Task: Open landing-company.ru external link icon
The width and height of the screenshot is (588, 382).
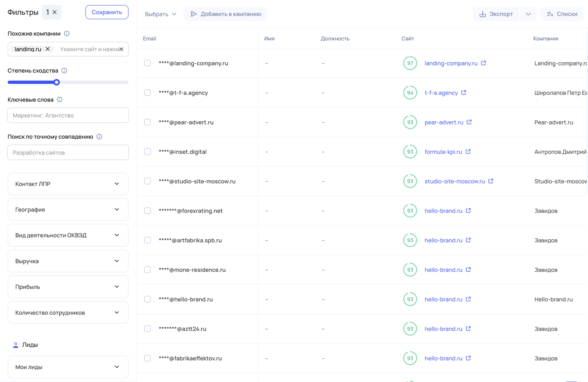Action: pos(484,63)
